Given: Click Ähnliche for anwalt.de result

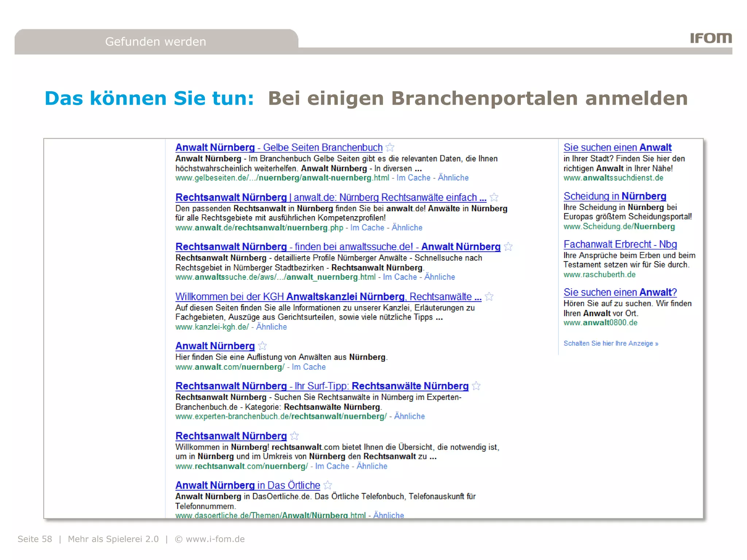Looking at the screenshot, I should pyautogui.click(x=407, y=228).
